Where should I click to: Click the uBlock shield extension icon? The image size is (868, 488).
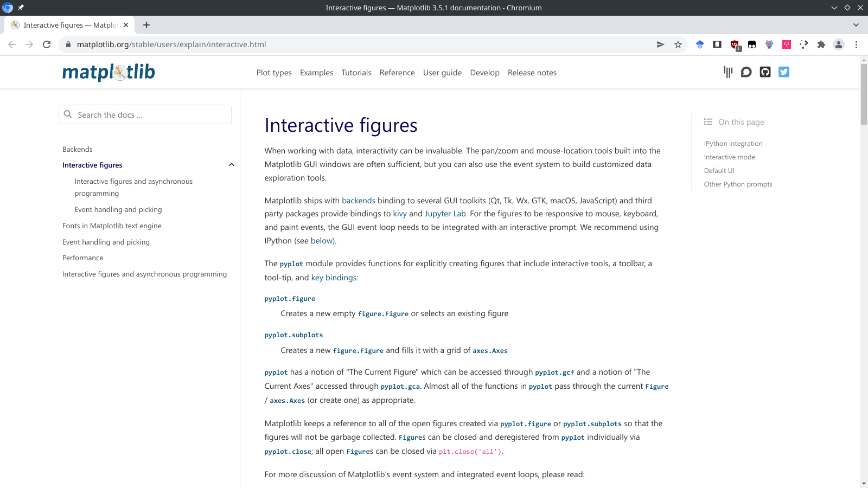coord(735,45)
